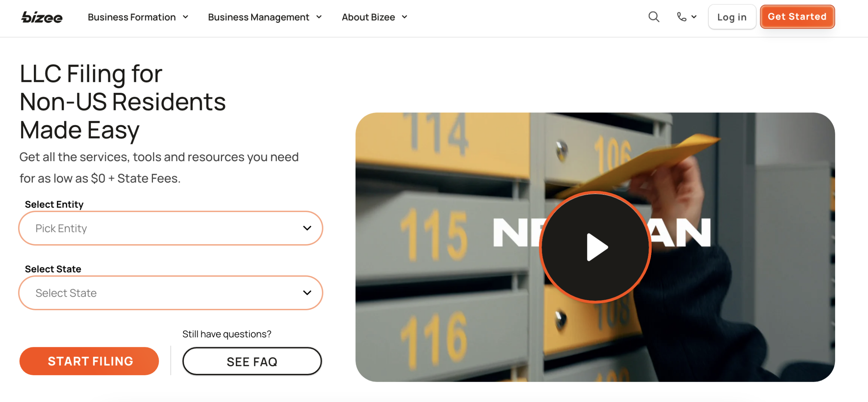Click the orange Get Started button
The width and height of the screenshot is (868, 402).
pos(797,17)
